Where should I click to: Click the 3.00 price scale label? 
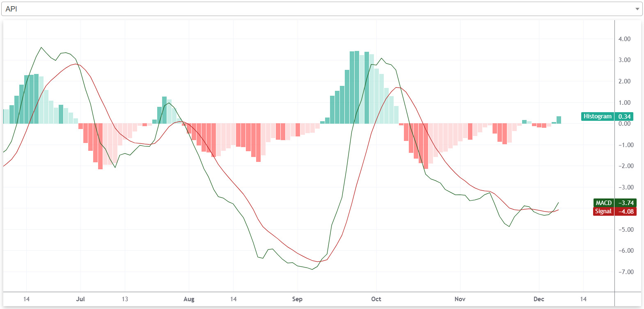(x=624, y=60)
